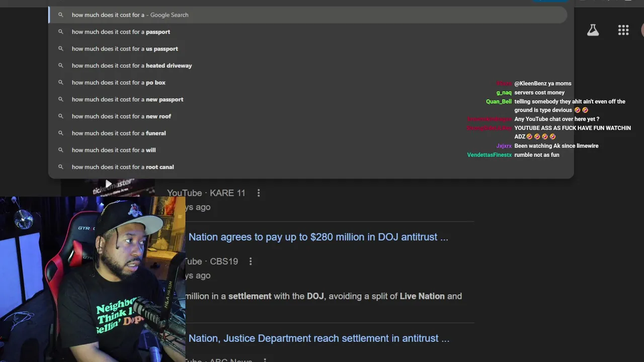The image size is (644, 362).
Task: Click the snippet text 'settlement with the DOJ'
Action: coord(276,296)
